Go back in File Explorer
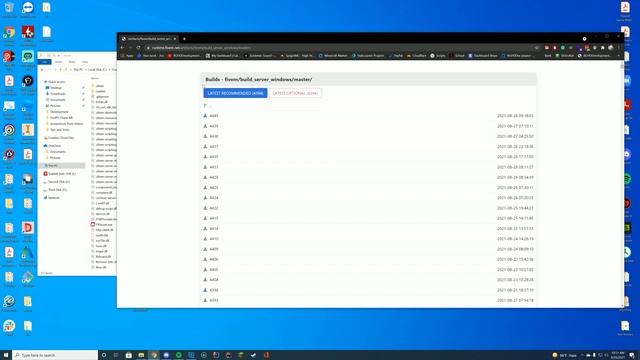This screenshot has height=360, width=640. pyautogui.click(x=42, y=70)
